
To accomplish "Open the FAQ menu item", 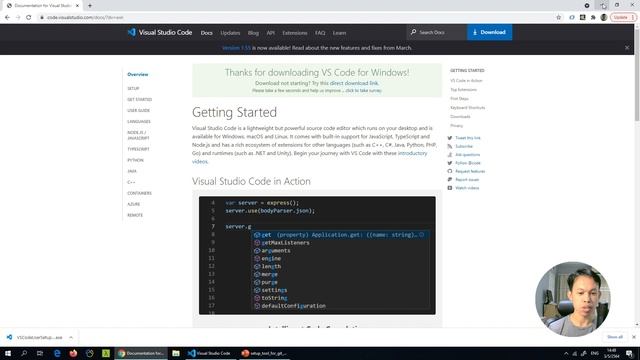I will click(x=320, y=33).
